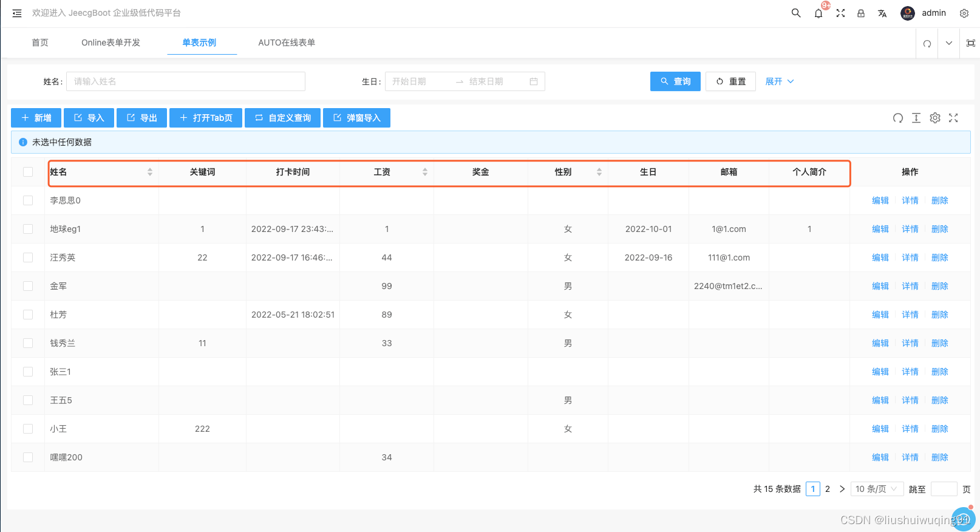
Task: Click the email cell 111@1.com
Action: click(729, 257)
